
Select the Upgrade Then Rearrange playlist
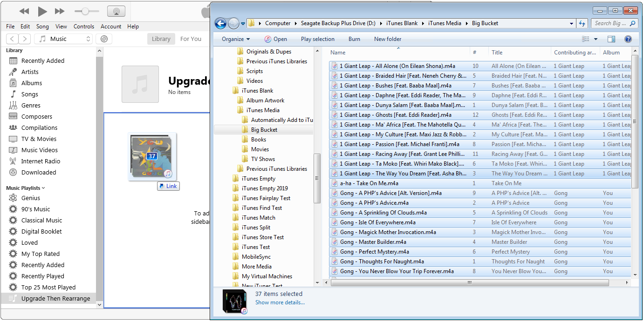(x=48, y=299)
